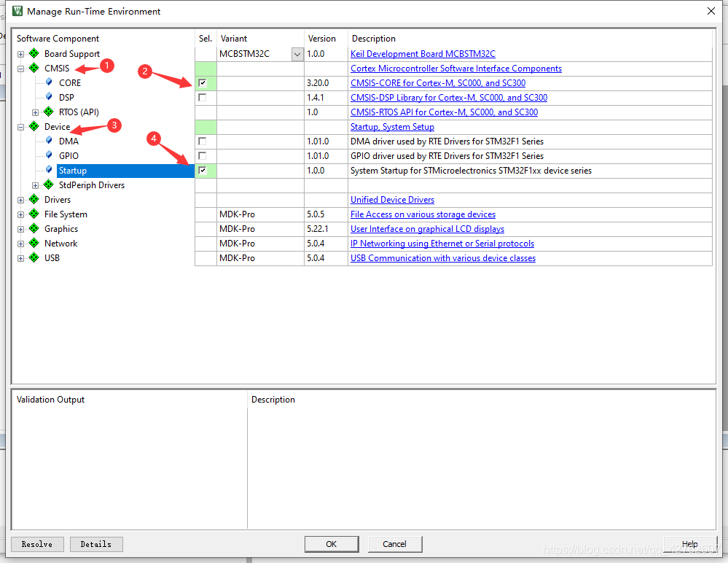Click the Network green diamond icon
The width and height of the screenshot is (728, 563).
click(x=34, y=243)
